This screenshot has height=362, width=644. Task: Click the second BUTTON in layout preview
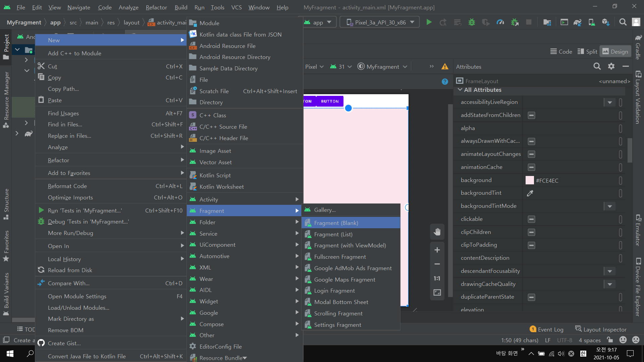click(x=330, y=101)
